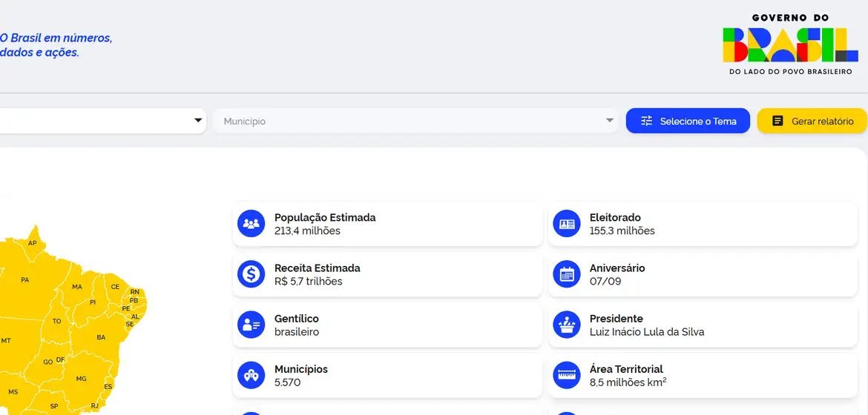Click the Eleitorado value 155,3 milhões
The width and height of the screenshot is (868, 415).
click(x=622, y=230)
